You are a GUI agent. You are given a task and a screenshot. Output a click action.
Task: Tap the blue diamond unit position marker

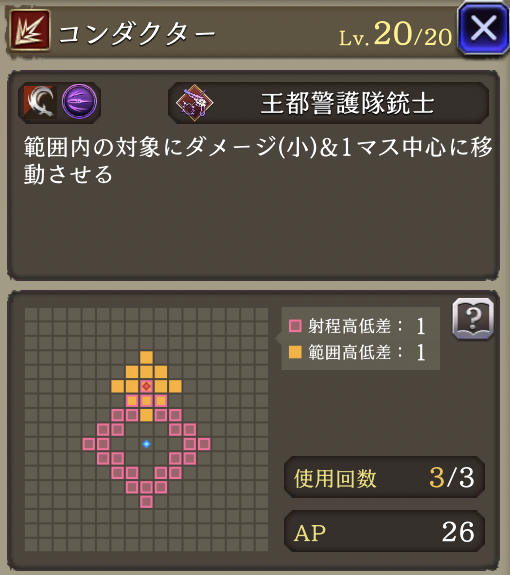click(146, 444)
